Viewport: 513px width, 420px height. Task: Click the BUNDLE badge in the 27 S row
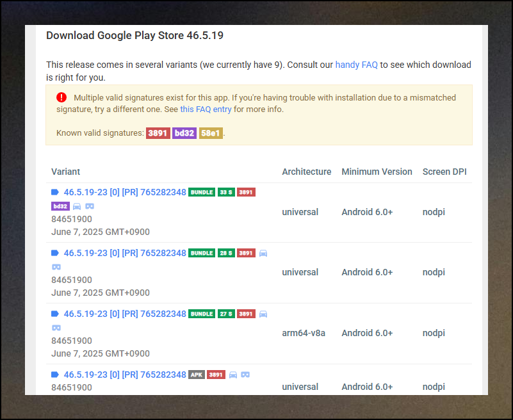202,314
